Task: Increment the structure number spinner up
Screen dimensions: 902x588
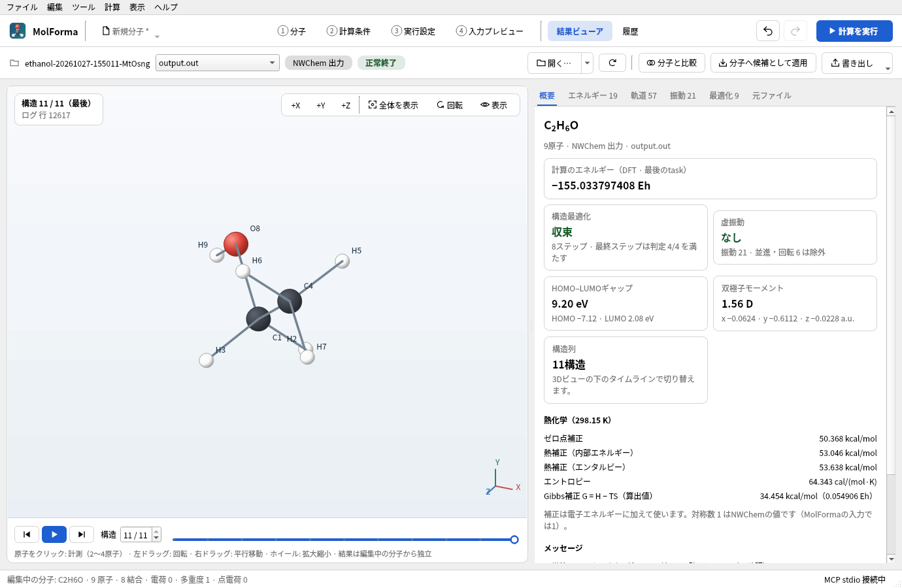Action: (156, 531)
